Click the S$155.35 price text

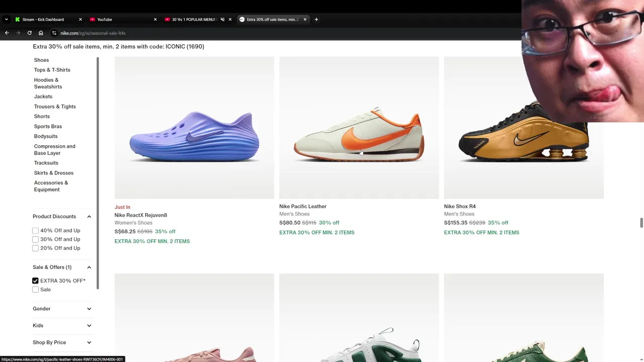pos(456,223)
